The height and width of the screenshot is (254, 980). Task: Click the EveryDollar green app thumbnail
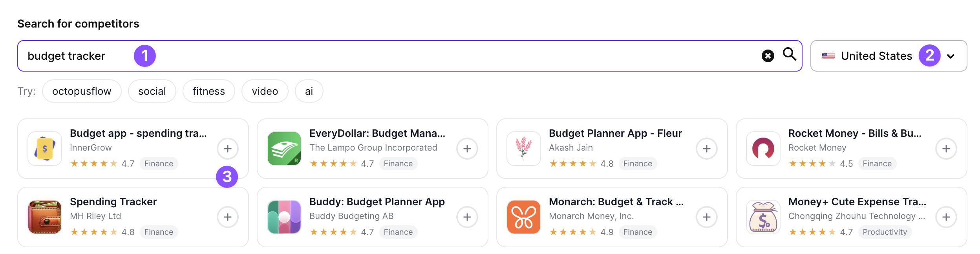click(x=284, y=149)
